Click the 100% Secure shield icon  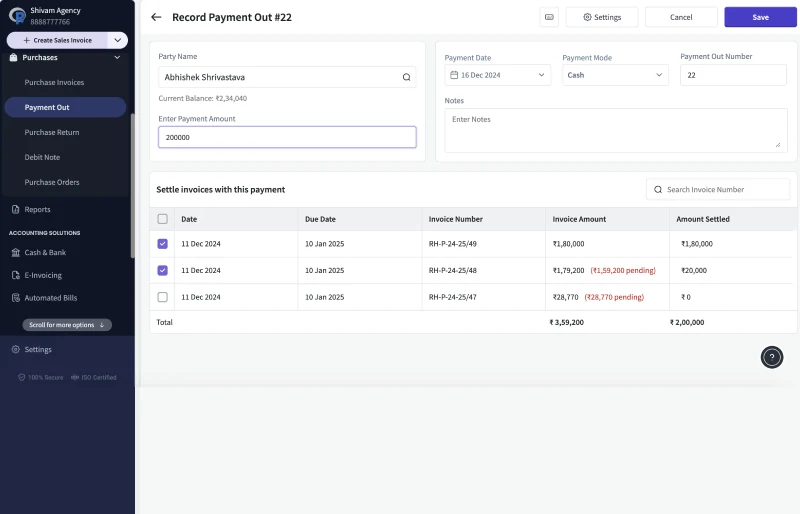click(x=21, y=377)
